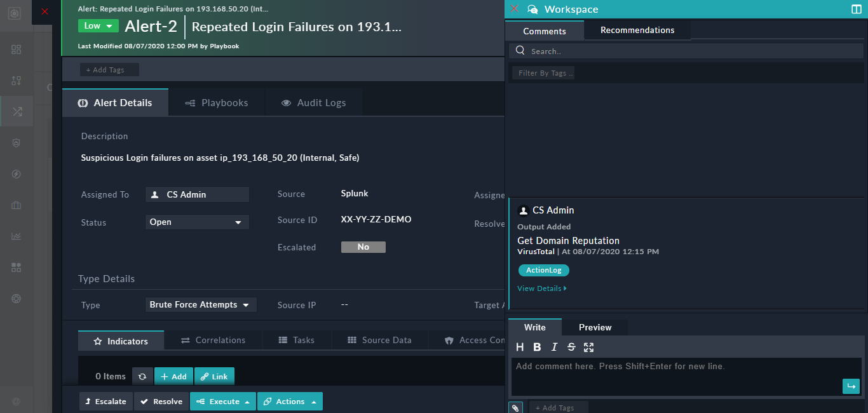
Task: Send the comment with the arrow icon
Action: tap(851, 386)
